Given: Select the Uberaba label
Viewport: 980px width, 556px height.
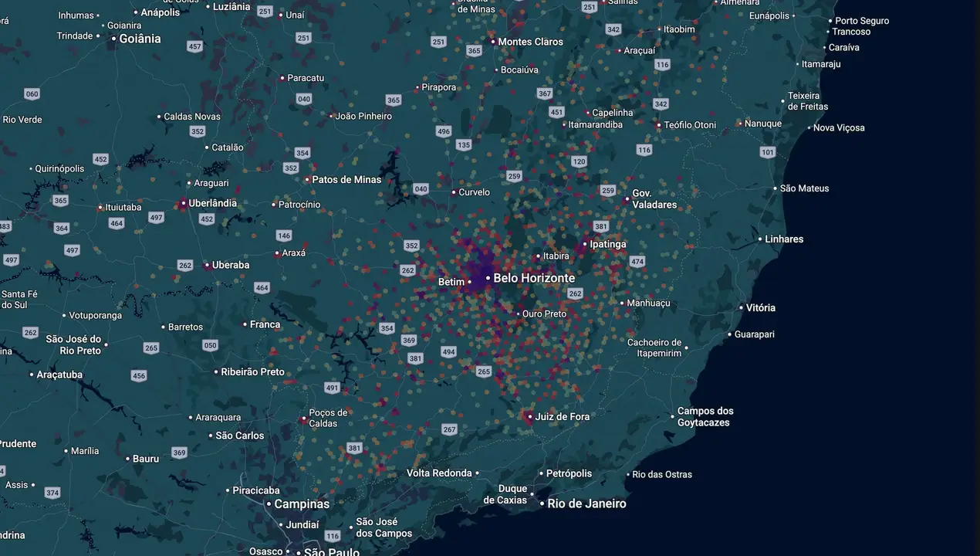Looking at the screenshot, I should tap(231, 265).
